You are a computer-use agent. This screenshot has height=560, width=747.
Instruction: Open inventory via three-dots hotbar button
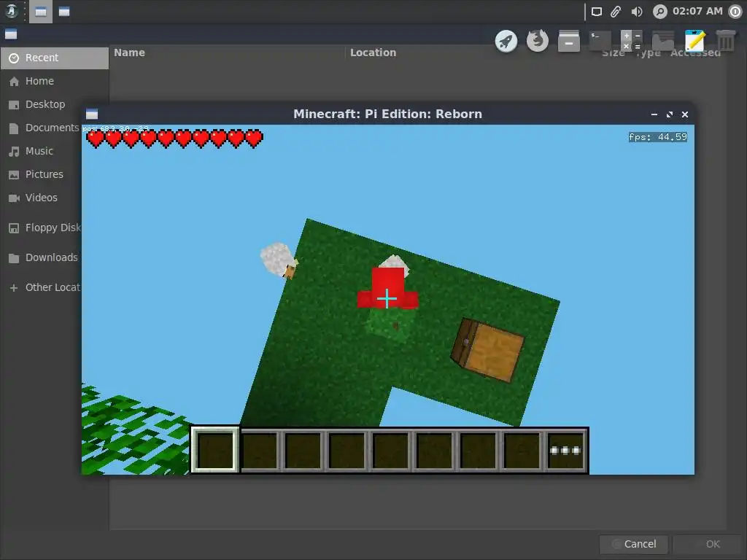pyautogui.click(x=565, y=450)
